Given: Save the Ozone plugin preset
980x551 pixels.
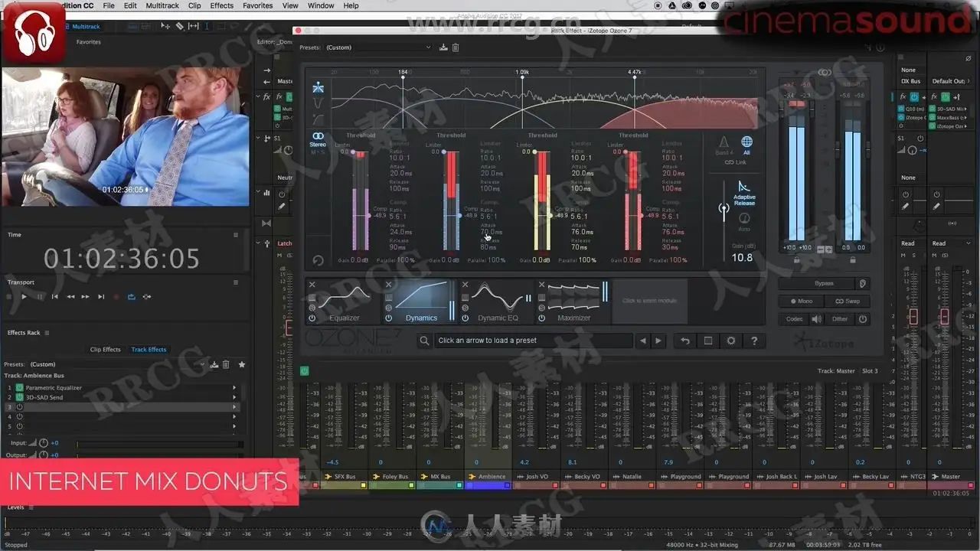Looking at the screenshot, I should [444, 47].
